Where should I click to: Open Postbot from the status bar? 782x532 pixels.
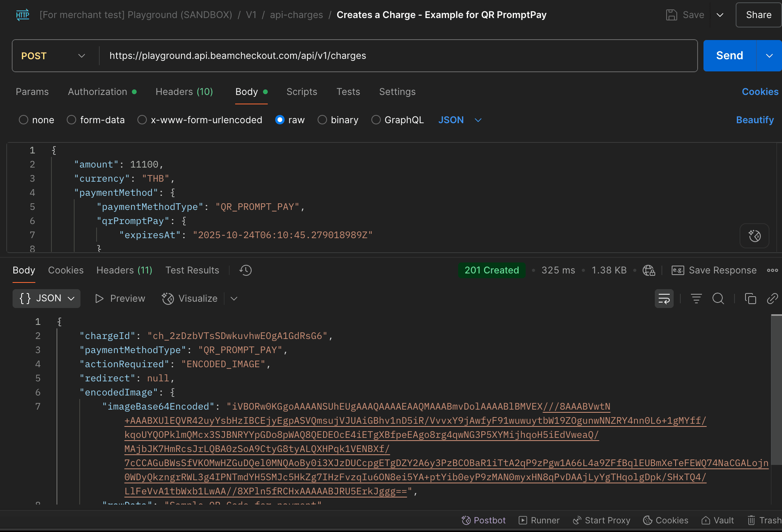(484, 520)
